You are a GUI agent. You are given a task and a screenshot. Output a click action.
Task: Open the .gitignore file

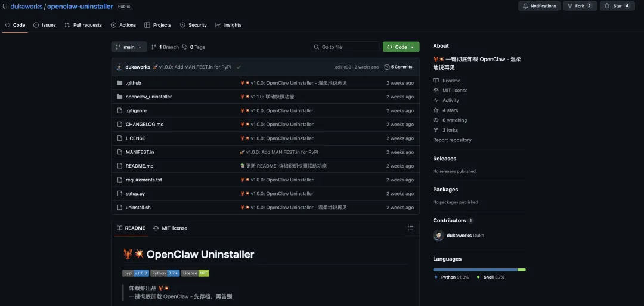(x=136, y=111)
